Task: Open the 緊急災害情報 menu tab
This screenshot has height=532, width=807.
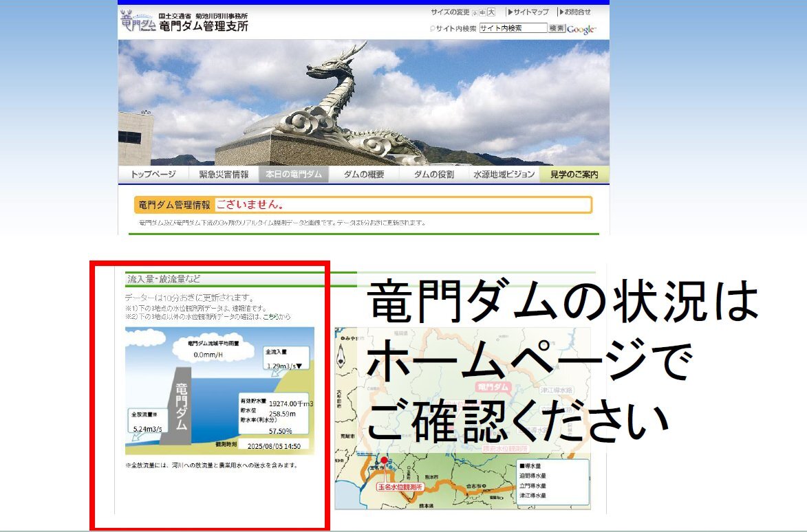Action: click(x=224, y=175)
